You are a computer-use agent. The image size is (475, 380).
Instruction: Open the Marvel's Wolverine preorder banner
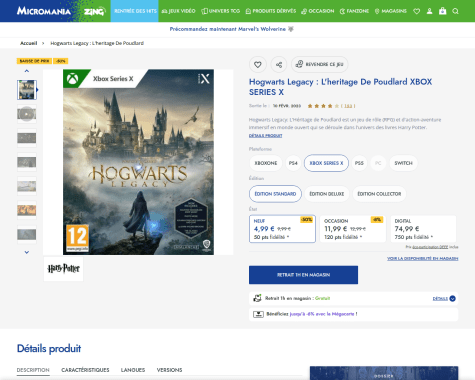point(232,29)
